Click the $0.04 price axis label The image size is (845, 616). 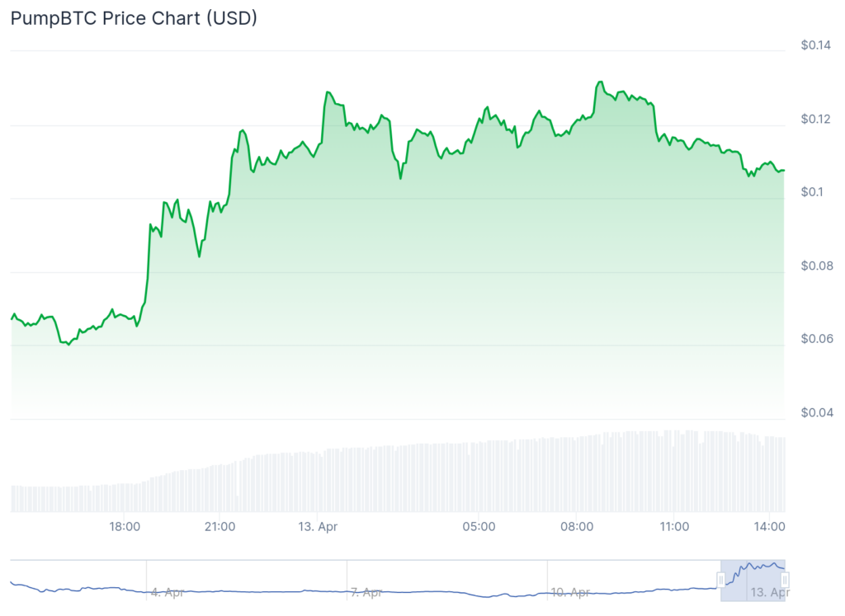(815, 412)
